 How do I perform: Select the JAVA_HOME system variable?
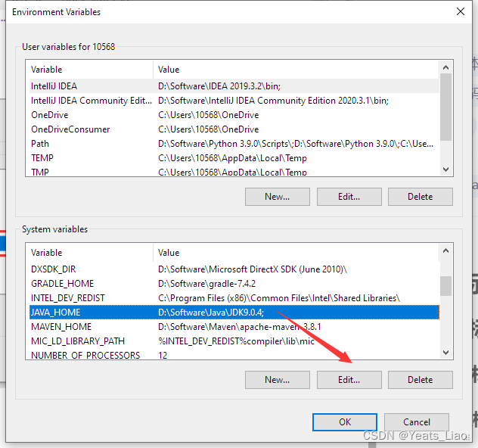click(x=234, y=313)
